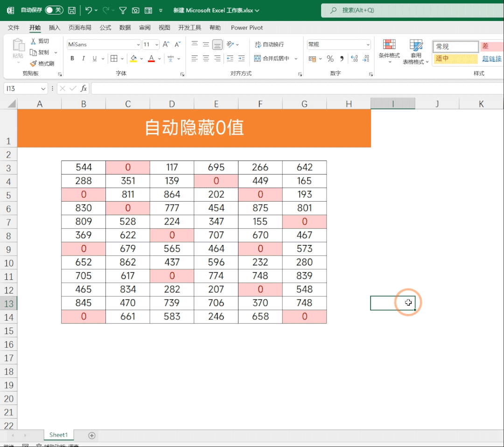Screen dimensions: 504x447
Task: Click the Redo arrow icon
Action: tap(106, 10)
